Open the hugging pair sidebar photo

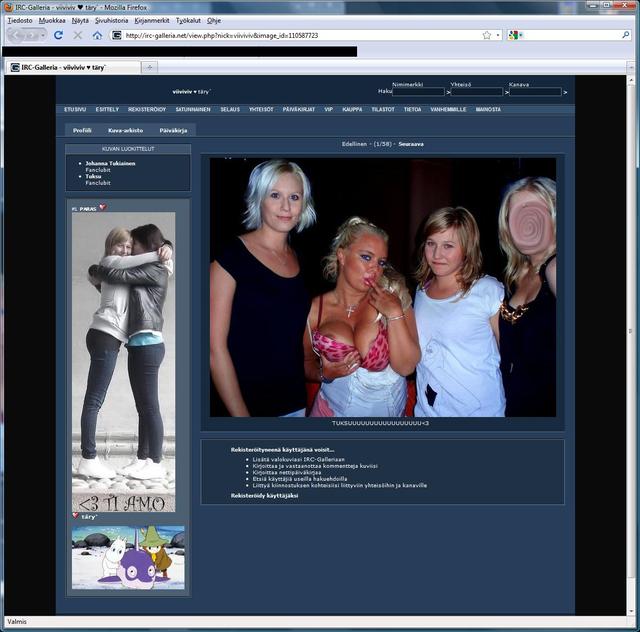tap(124, 362)
